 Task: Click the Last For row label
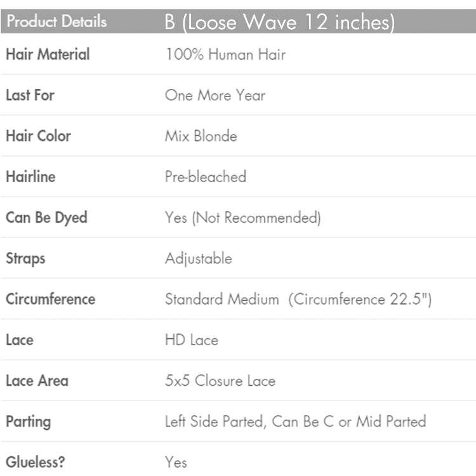coord(30,95)
